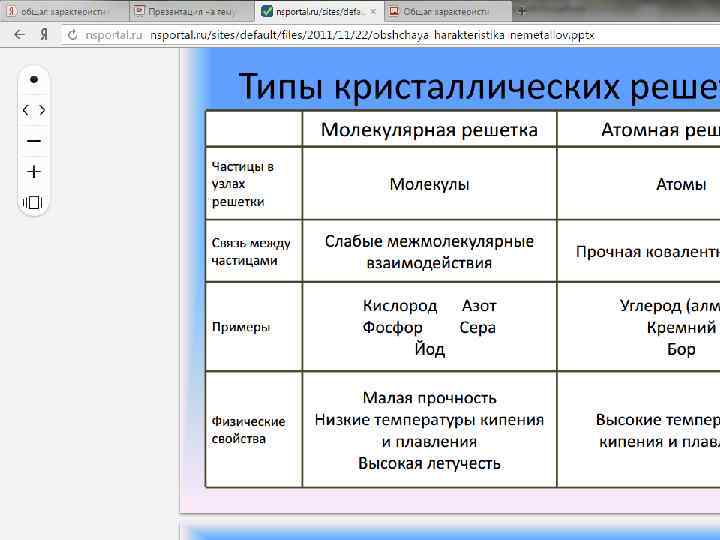This screenshot has width=720, height=540.
Task: Click the word Йод
Action: click(x=429, y=349)
